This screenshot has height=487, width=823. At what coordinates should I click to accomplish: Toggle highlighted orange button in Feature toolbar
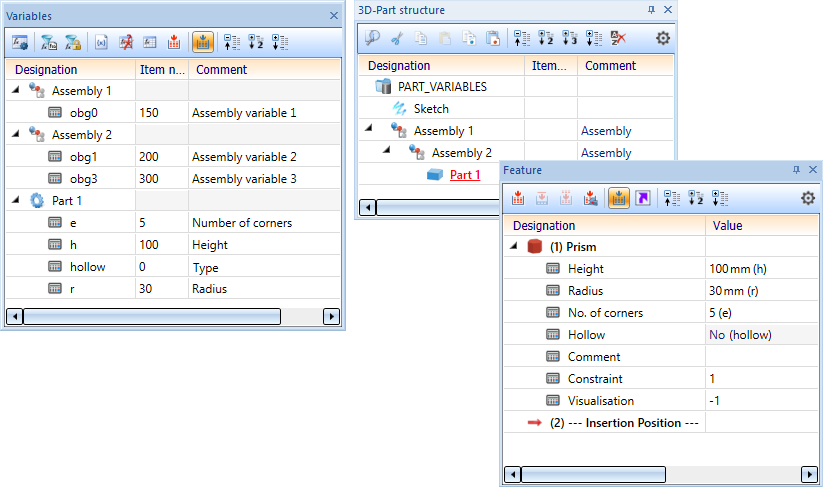(x=619, y=198)
